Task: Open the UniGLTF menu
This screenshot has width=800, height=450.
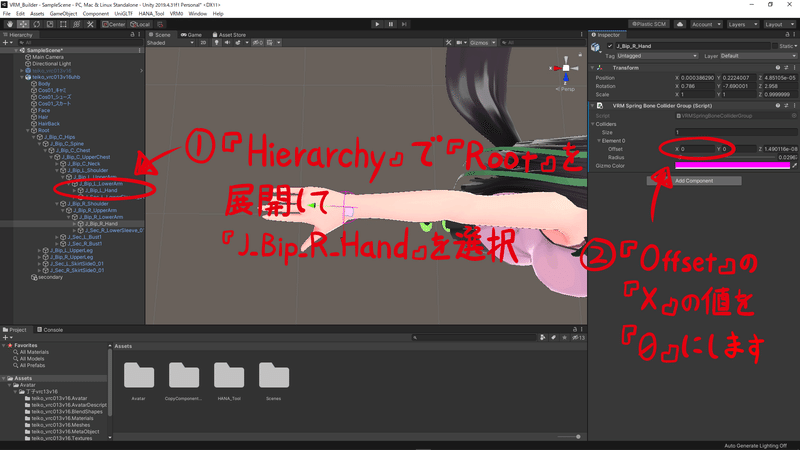Action: coord(123,14)
